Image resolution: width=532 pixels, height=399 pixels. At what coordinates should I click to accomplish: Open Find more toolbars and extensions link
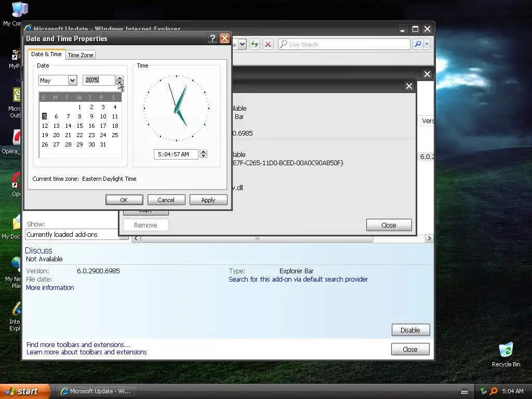78,345
